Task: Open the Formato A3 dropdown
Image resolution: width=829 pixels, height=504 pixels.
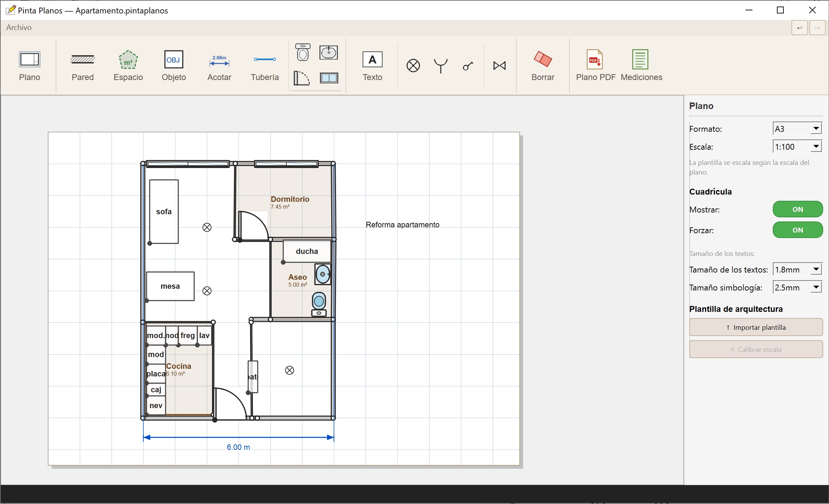Action: [x=797, y=129]
